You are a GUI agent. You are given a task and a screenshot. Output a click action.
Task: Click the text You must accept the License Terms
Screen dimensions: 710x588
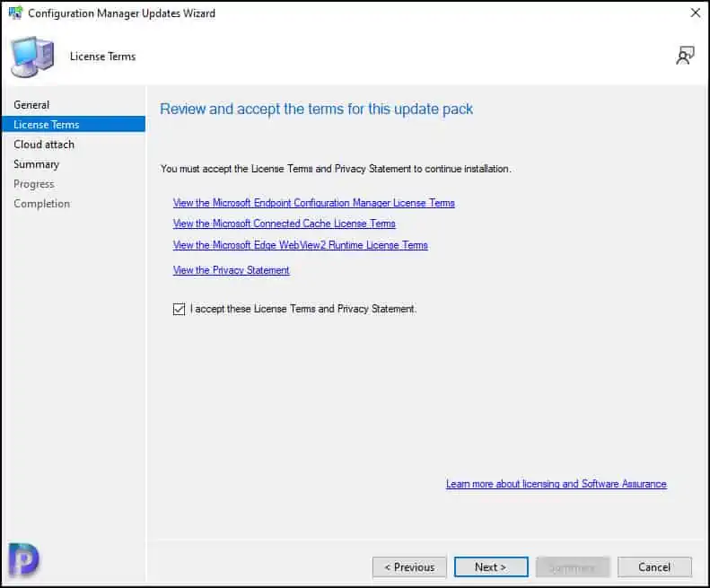pyautogui.click(x=336, y=169)
